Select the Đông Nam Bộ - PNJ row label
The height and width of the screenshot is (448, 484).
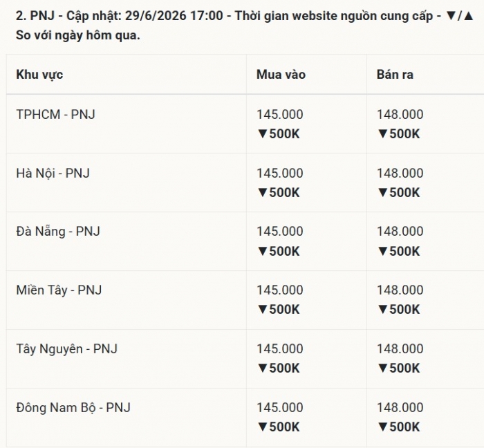73,408
